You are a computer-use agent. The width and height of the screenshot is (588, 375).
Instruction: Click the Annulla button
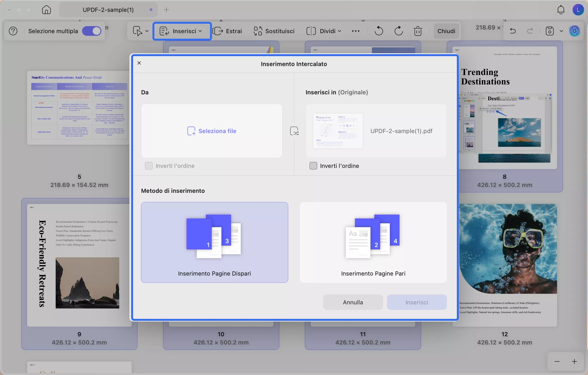pyautogui.click(x=353, y=302)
